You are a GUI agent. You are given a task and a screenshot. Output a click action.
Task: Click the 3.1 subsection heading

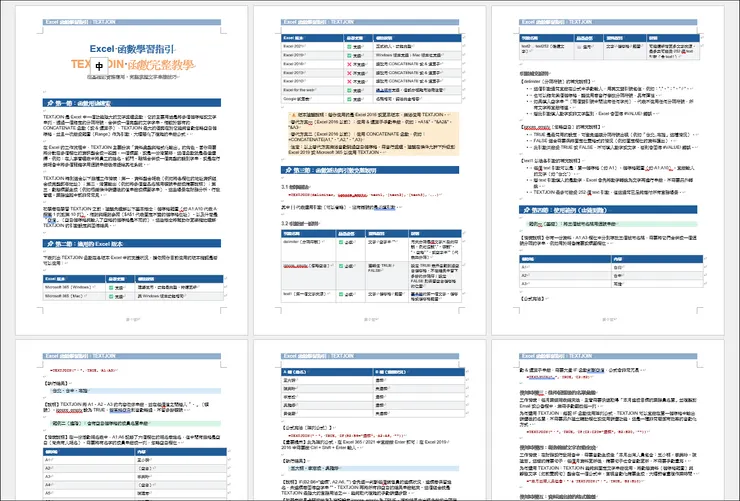point(295,187)
